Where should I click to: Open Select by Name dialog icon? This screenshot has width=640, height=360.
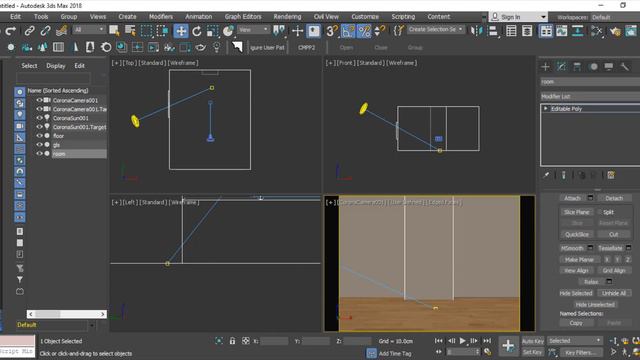pyautogui.click(x=130, y=31)
